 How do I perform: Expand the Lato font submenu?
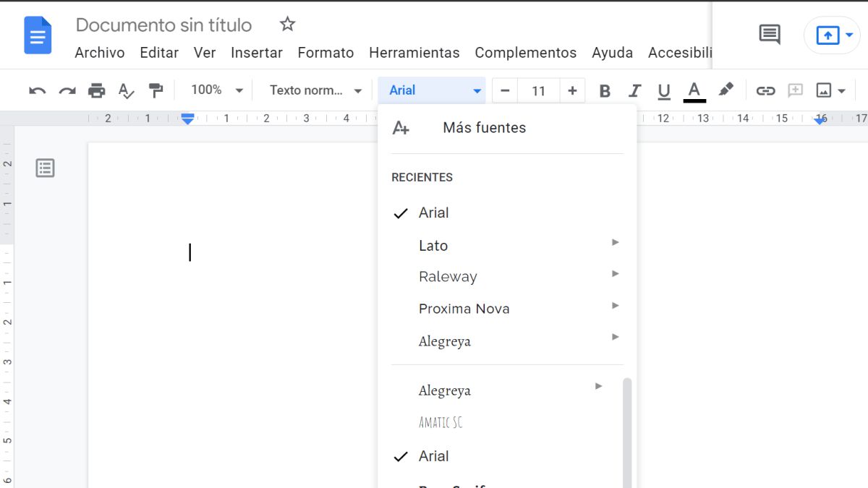434,245
